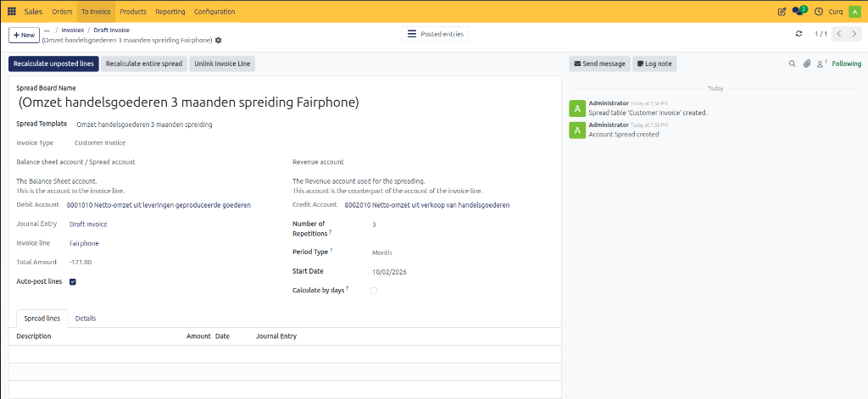Go to the Sales app home

[x=33, y=12]
